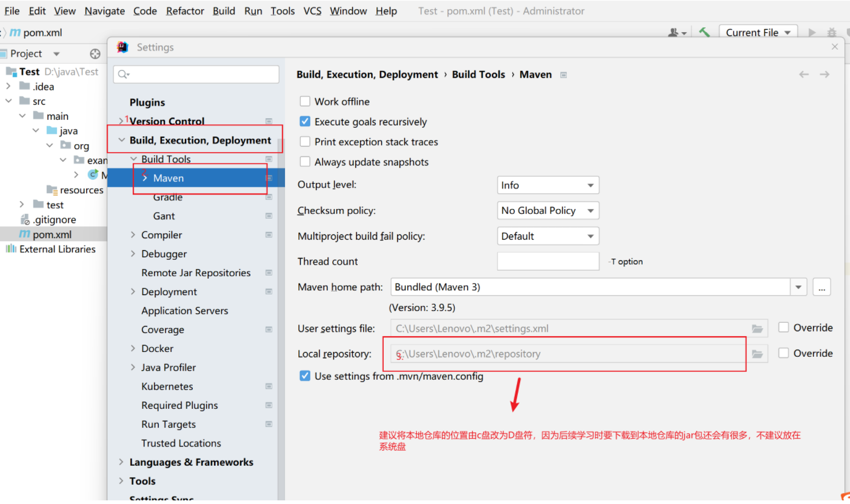
Task: Open the Edit menu
Action: tap(37, 11)
